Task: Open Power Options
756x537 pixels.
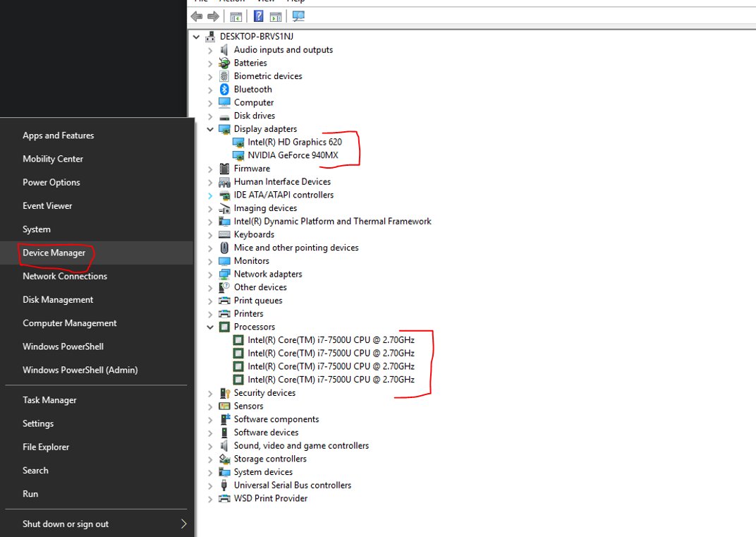Action: (97, 182)
